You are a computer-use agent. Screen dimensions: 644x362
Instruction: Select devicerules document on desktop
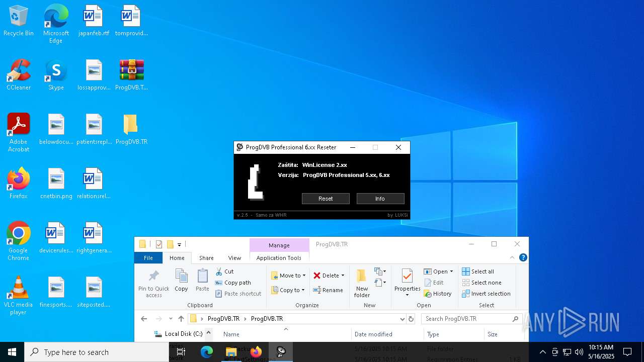click(56, 238)
